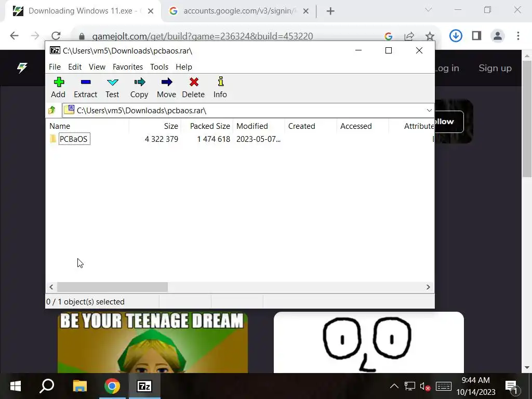Open the Chrome three-dot menu

coord(518,36)
